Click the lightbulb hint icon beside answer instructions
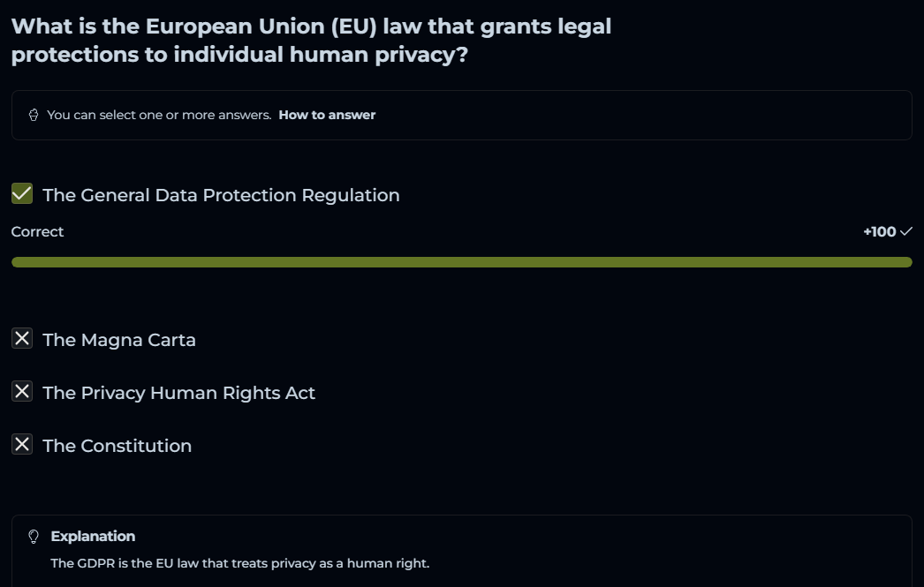The height and width of the screenshot is (587, 924). (34, 115)
